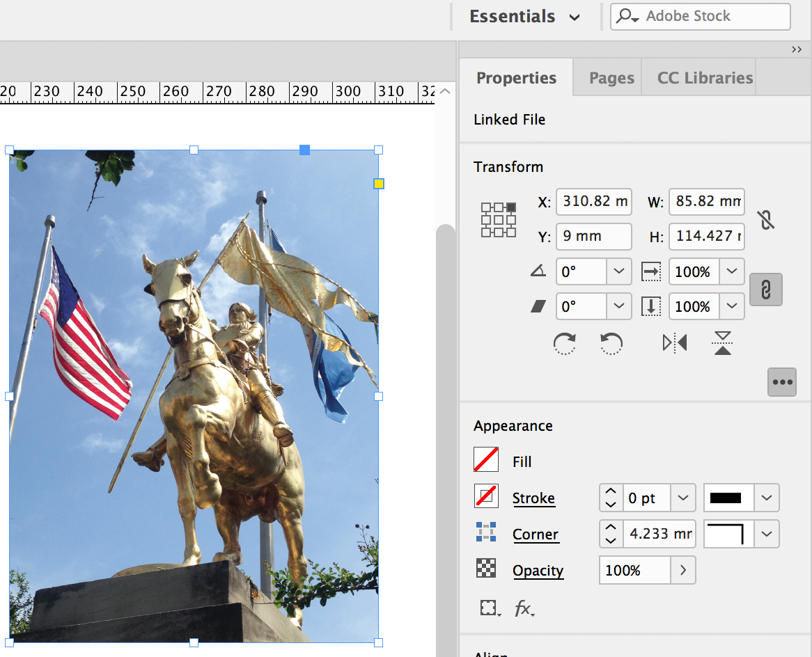Rotate selection 90° clockwise
This screenshot has width=812, height=657.
565,343
